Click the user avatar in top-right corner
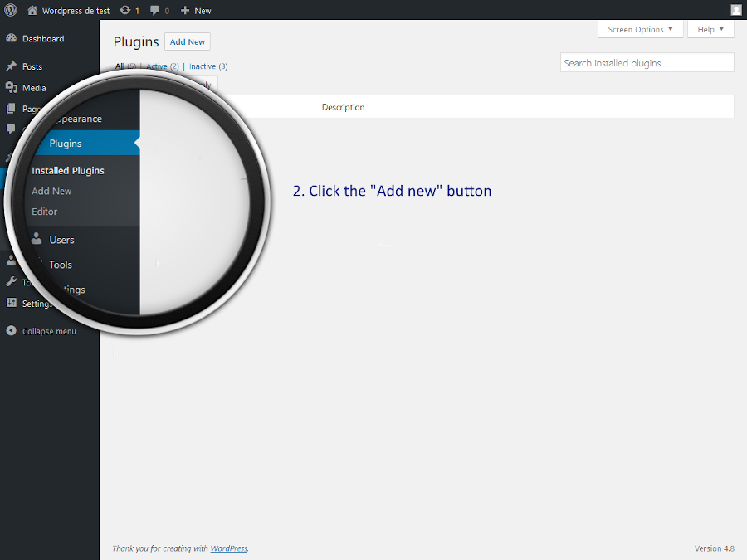 (x=736, y=10)
